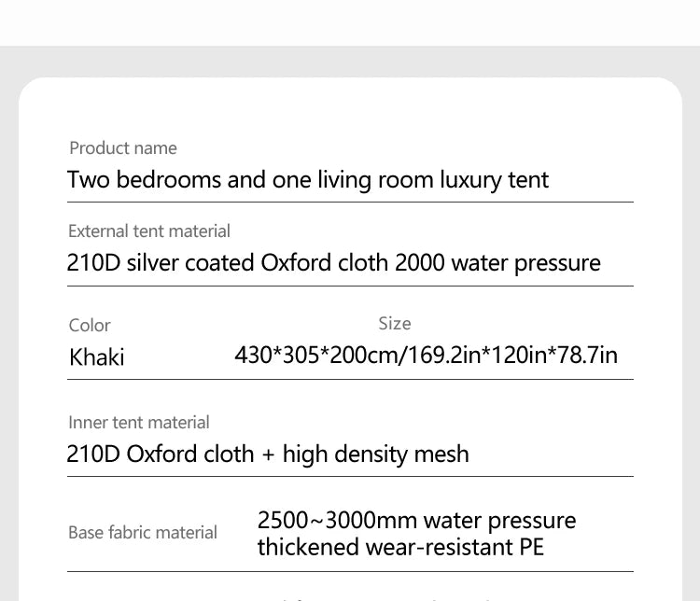Click the "Base fabric material" label
This screenshot has height=601, width=700.
click(x=142, y=533)
